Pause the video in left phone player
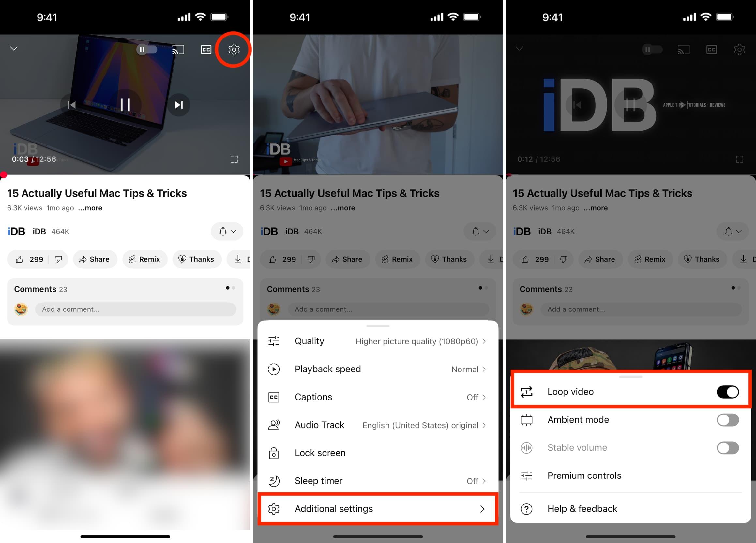756x543 pixels. click(x=125, y=105)
